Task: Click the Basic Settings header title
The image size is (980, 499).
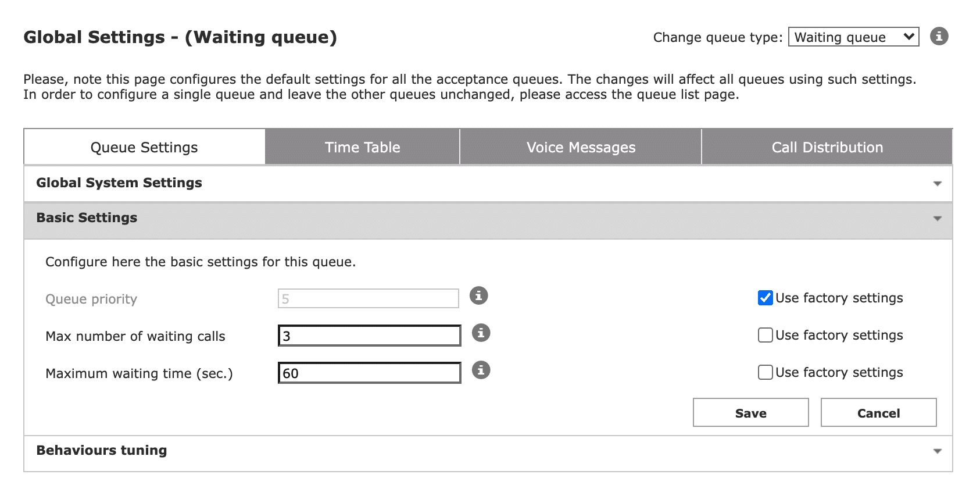Action: coord(87,218)
